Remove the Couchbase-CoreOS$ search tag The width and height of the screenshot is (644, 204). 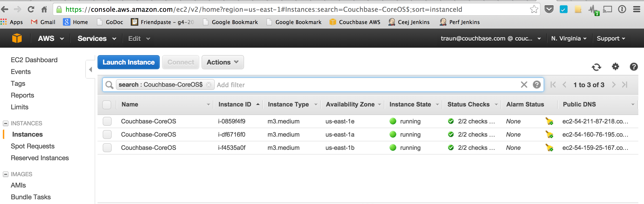208,85
